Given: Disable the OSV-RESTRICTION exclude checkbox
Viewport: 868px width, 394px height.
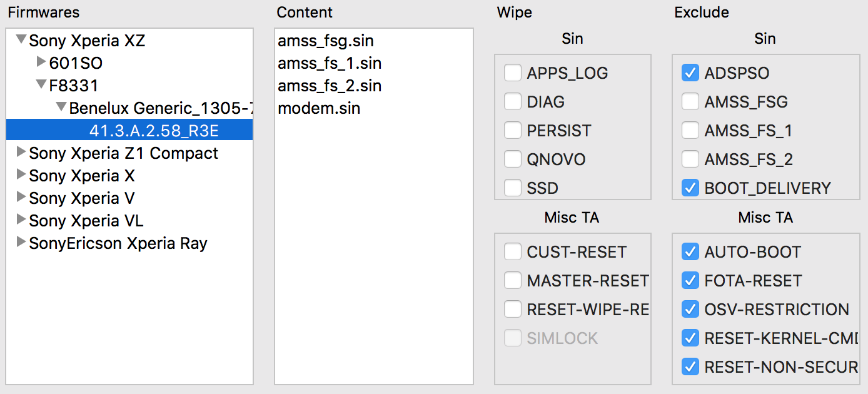Looking at the screenshot, I should pyautogui.click(x=690, y=310).
